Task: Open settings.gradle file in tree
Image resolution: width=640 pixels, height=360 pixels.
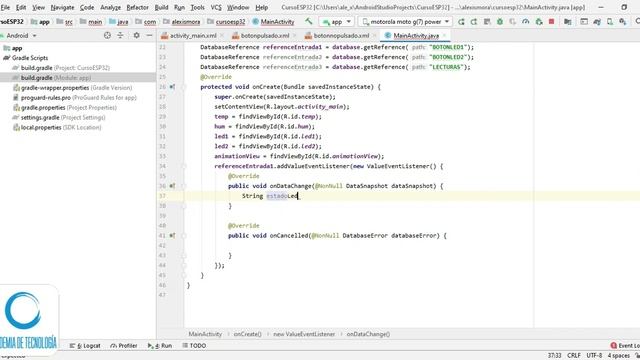Action: 63,118
